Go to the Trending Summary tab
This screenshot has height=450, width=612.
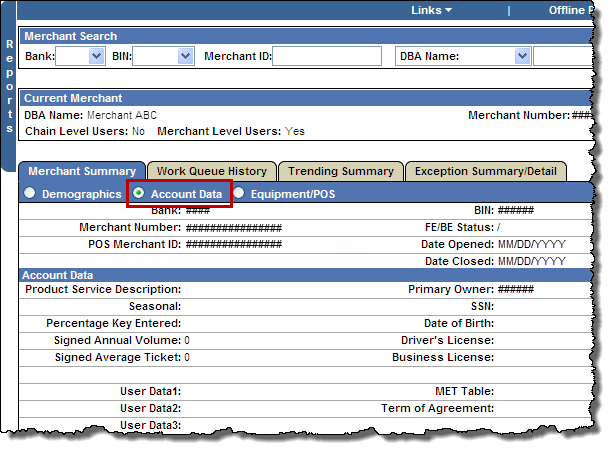pos(341,172)
